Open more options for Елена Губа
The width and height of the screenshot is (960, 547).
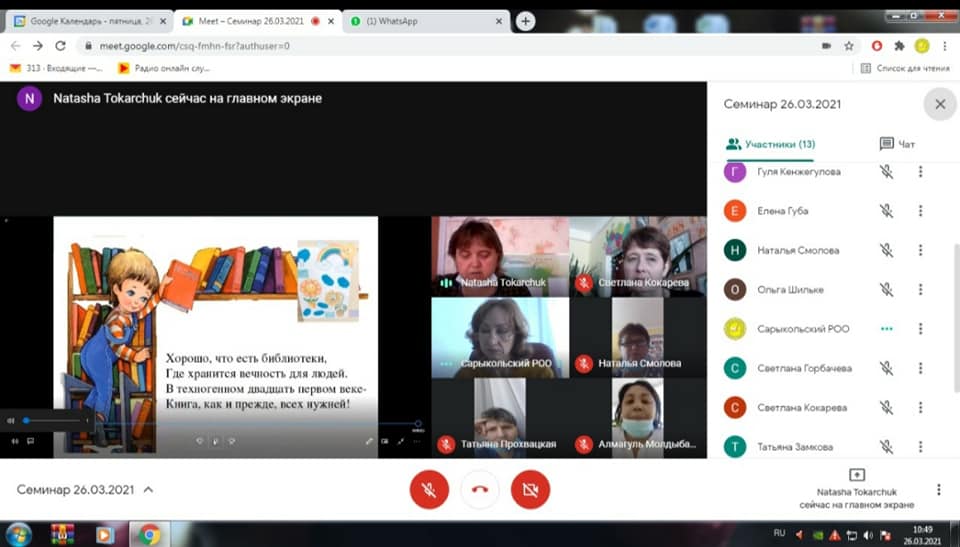[920, 211]
